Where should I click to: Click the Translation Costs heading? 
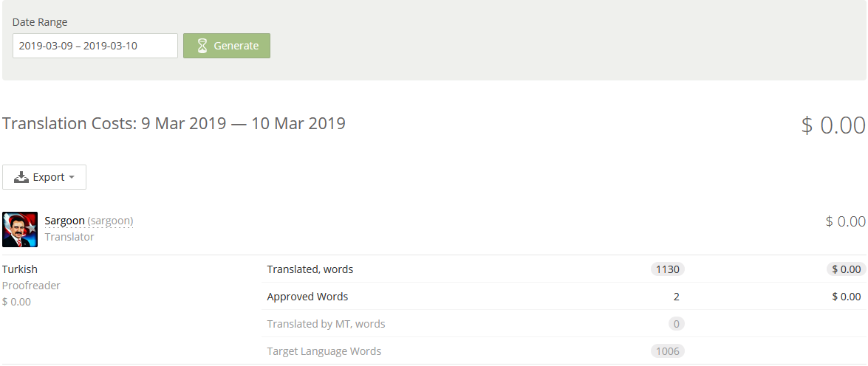tap(174, 123)
